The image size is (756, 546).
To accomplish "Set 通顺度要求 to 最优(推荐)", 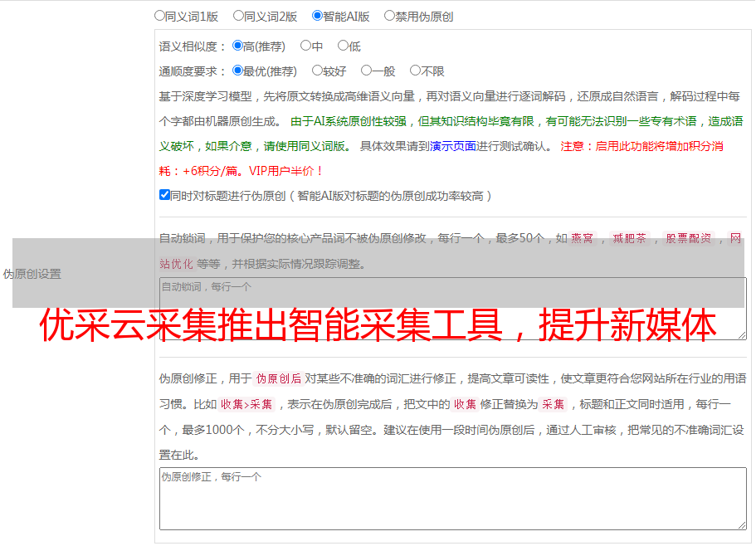I will pos(237,71).
